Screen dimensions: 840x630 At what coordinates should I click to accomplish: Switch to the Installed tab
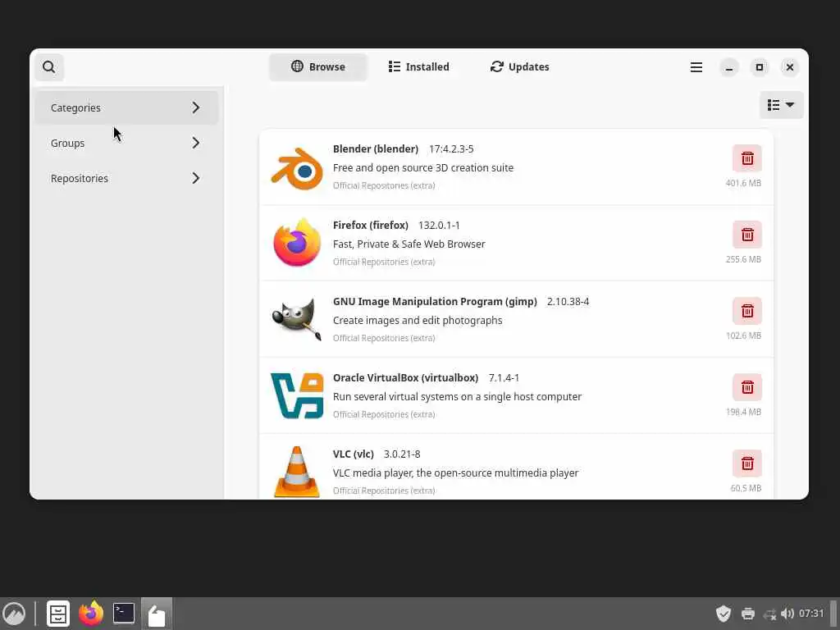pyautogui.click(x=419, y=67)
